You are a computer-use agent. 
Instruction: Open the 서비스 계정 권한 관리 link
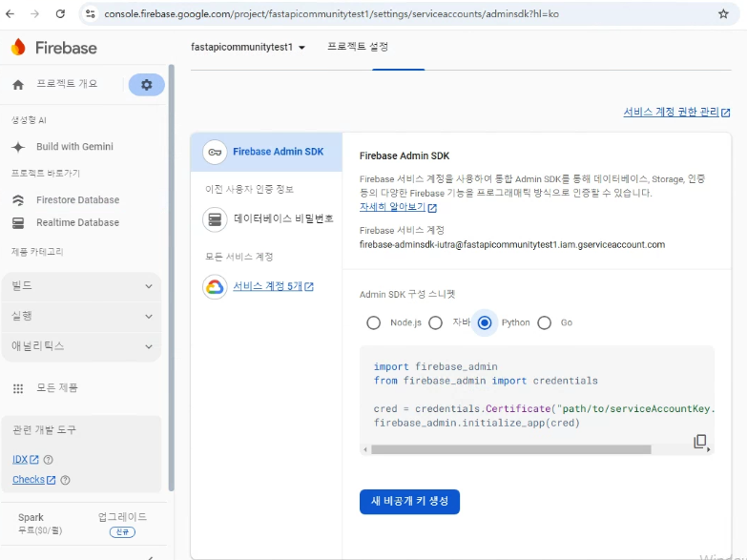pos(671,112)
